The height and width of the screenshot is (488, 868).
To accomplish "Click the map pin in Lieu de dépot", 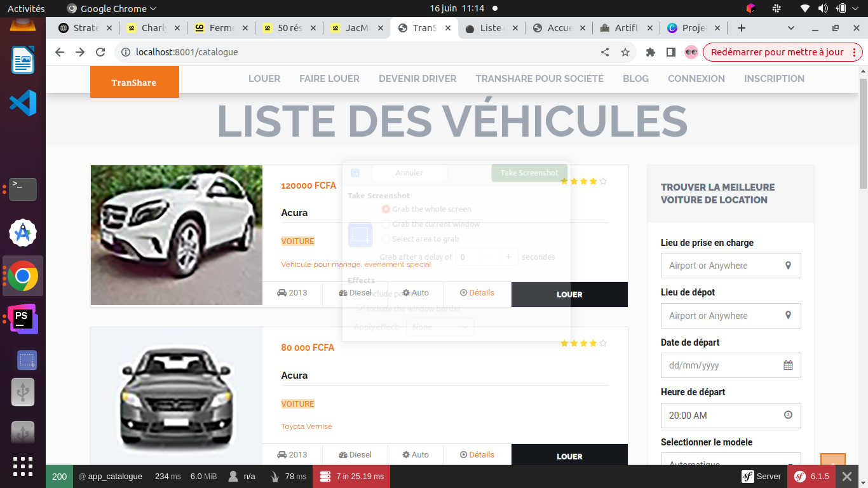I will pyautogui.click(x=788, y=315).
